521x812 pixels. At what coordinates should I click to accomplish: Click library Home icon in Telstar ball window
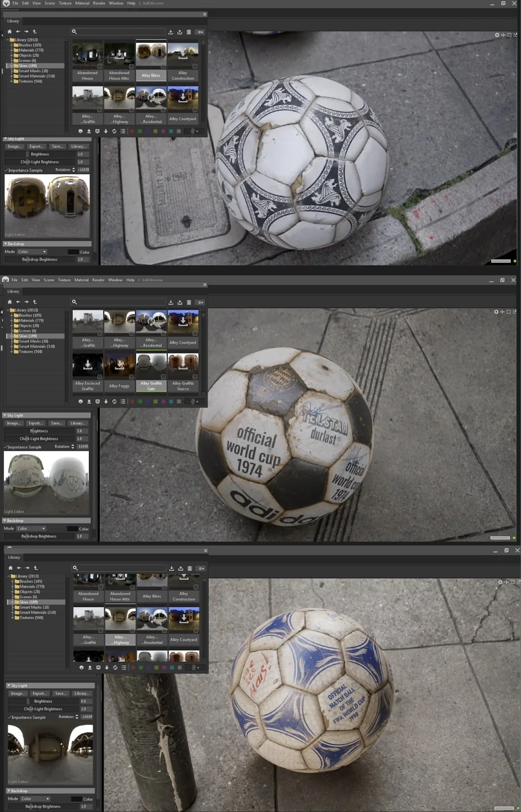pyautogui.click(x=9, y=301)
